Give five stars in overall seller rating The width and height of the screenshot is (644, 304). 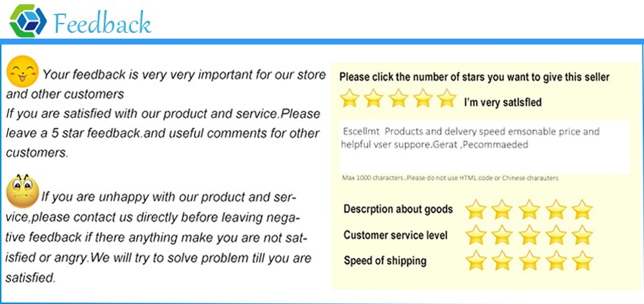447,98
